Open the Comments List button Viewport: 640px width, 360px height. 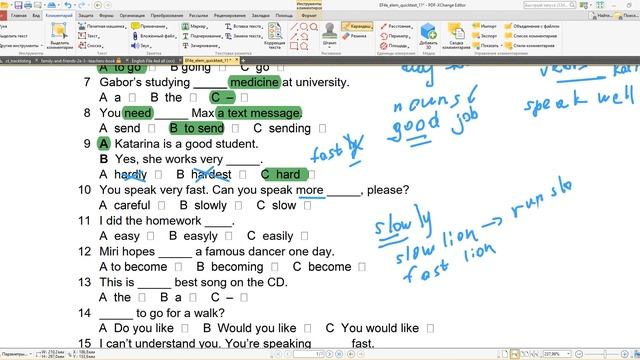[531, 36]
